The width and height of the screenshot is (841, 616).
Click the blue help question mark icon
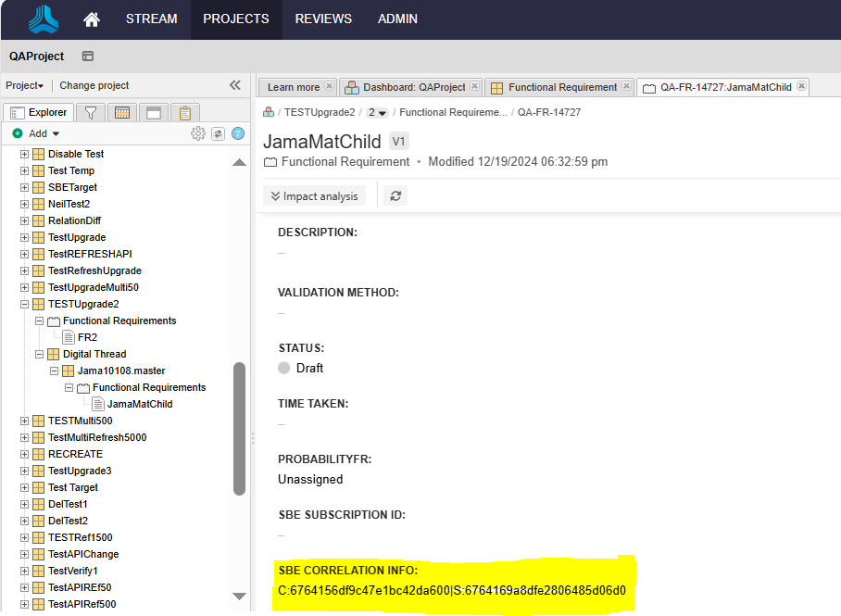tap(238, 133)
